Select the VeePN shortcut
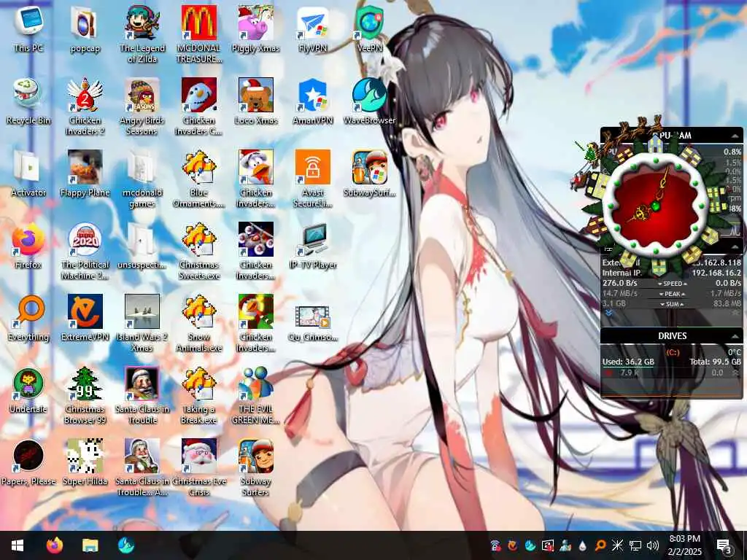The width and height of the screenshot is (747, 560). coord(370,29)
